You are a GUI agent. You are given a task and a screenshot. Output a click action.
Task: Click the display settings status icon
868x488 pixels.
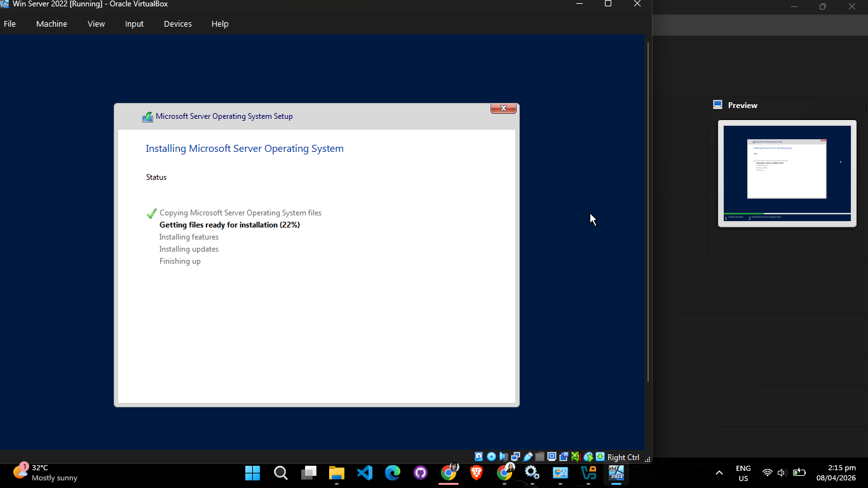(x=552, y=457)
